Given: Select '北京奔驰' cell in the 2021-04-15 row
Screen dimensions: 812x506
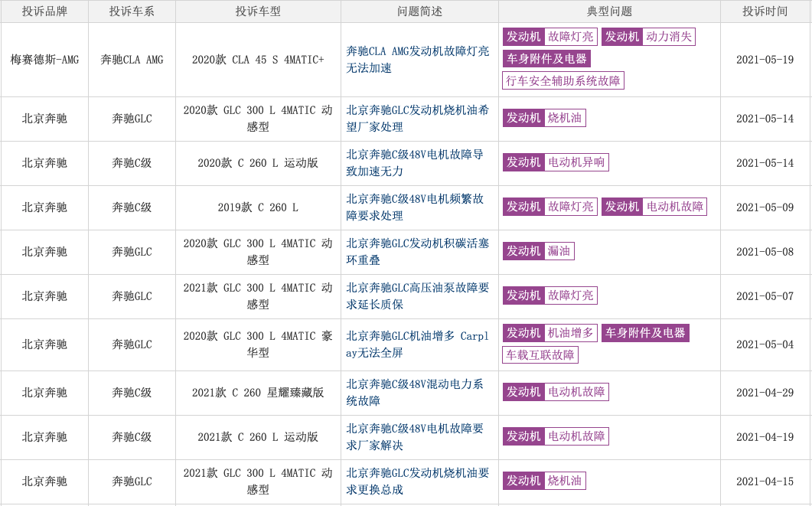Looking at the screenshot, I should coord(44,482).
